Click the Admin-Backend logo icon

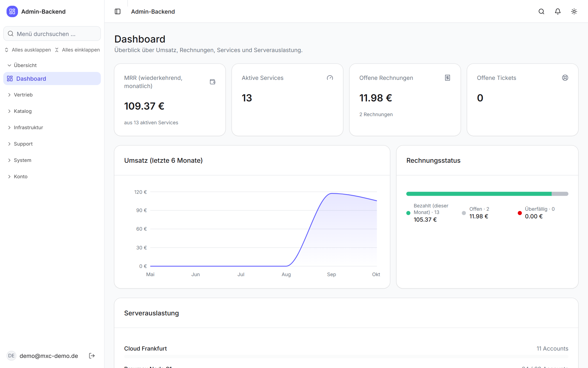click(12, 11)
